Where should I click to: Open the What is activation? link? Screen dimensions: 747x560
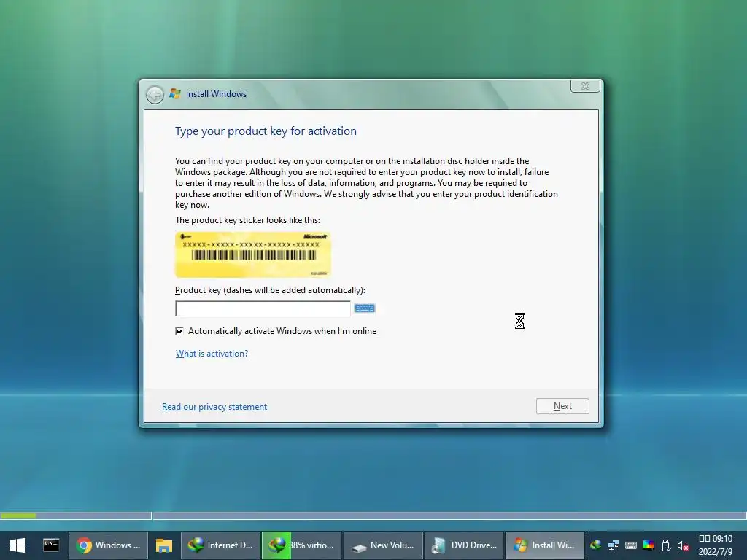[212, 354]
